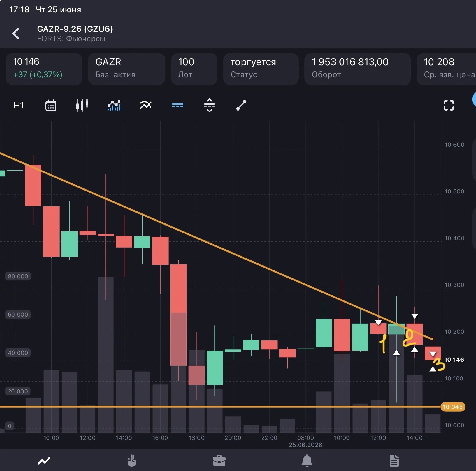Select the trend line drawing tool

click(241, 105)
